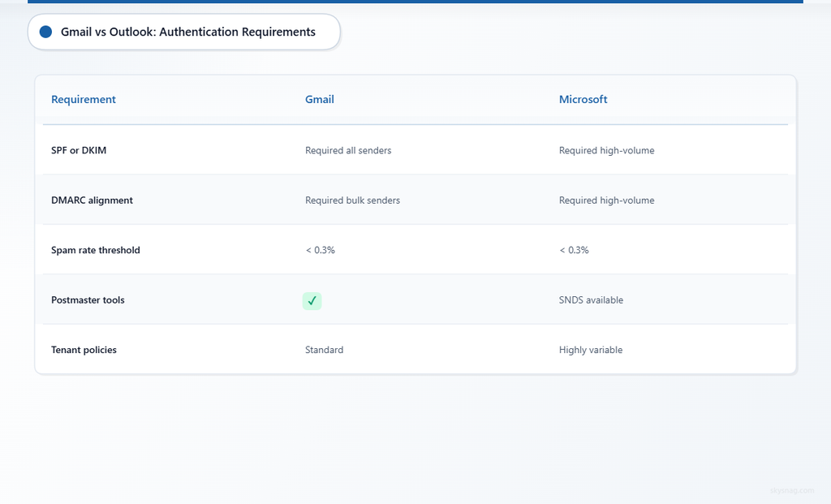Select the DMARC alignment row label
Screen dimensions: 831x504
point(92,200)
